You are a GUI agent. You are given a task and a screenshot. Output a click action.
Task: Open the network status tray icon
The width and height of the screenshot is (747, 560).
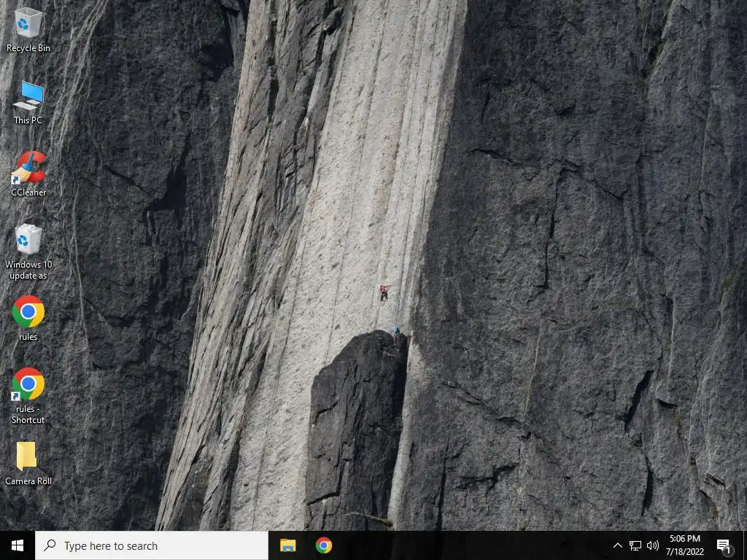635,545
